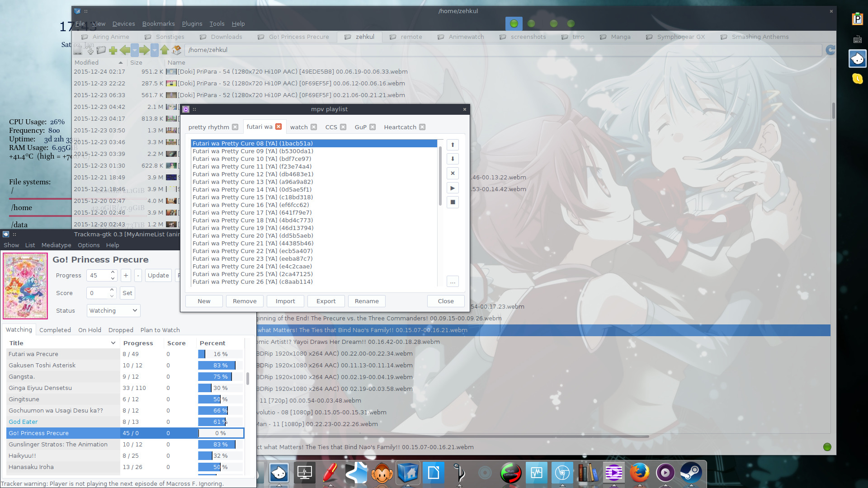Click the Update progress button
The height and width of the screenshot is (488, 868).
[x=158, y=276]
